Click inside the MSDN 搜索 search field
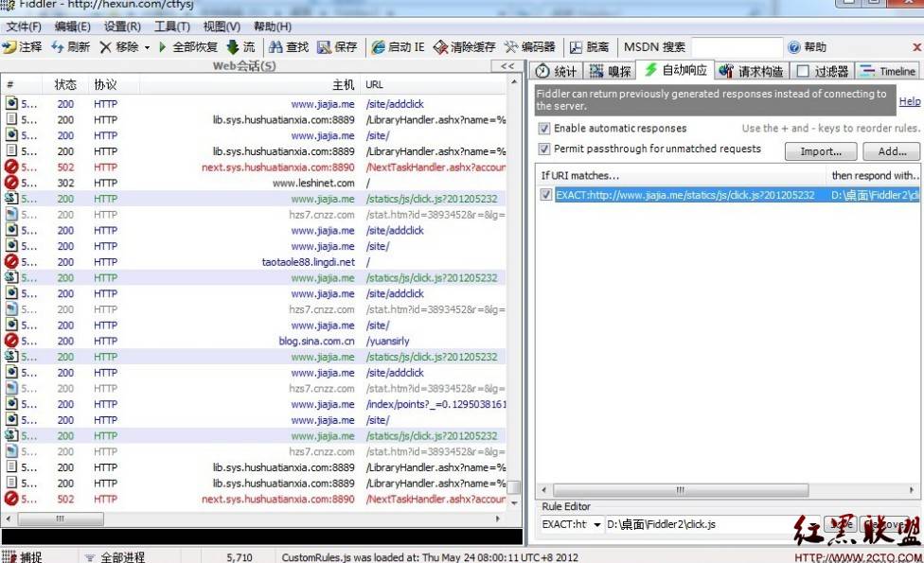The image size is (924, 563). [x=737, y=47]
